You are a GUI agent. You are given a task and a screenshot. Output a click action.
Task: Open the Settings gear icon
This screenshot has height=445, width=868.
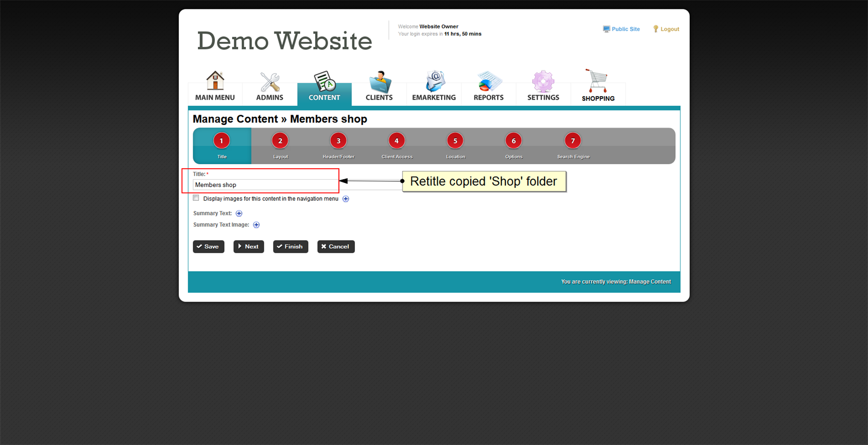(543, 82)
